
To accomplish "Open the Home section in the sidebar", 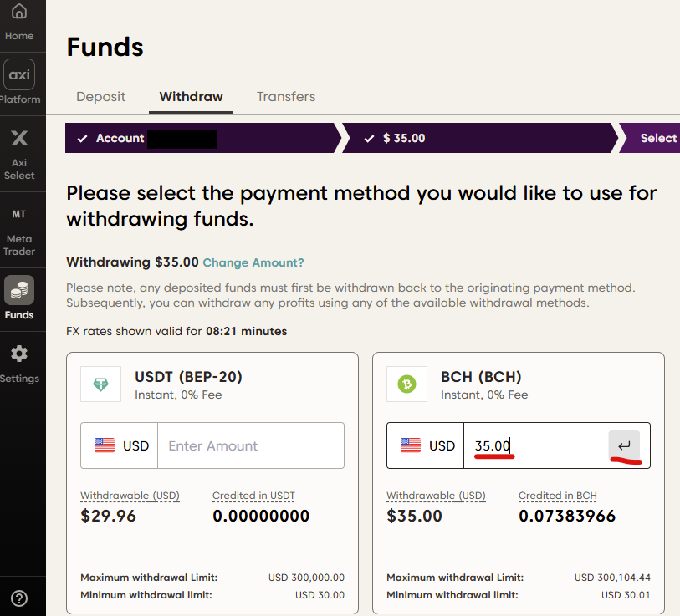I will click(x=18, y=23).
